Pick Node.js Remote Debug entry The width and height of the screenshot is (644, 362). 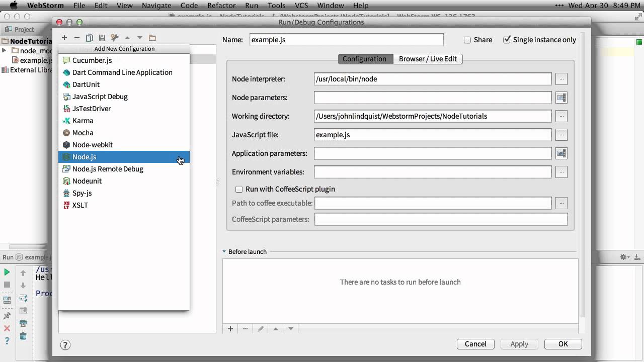pyautogui.click(x=124, y=169)
